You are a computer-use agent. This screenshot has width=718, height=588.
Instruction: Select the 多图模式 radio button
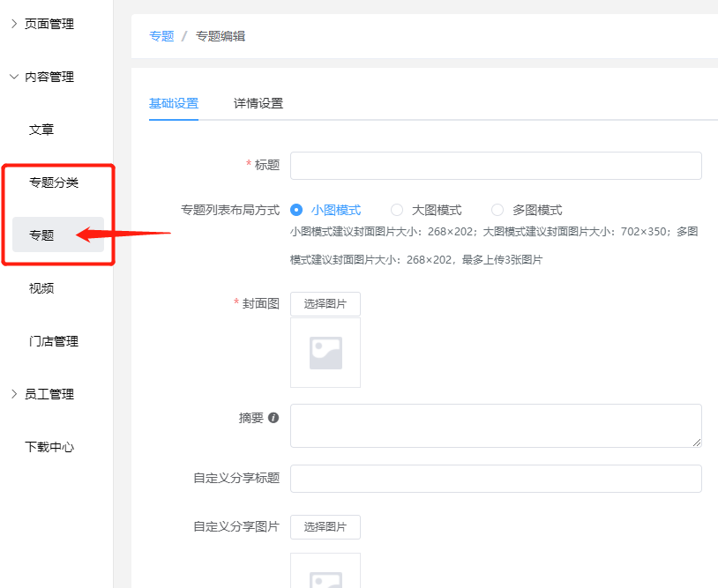[x=497, y=210]
